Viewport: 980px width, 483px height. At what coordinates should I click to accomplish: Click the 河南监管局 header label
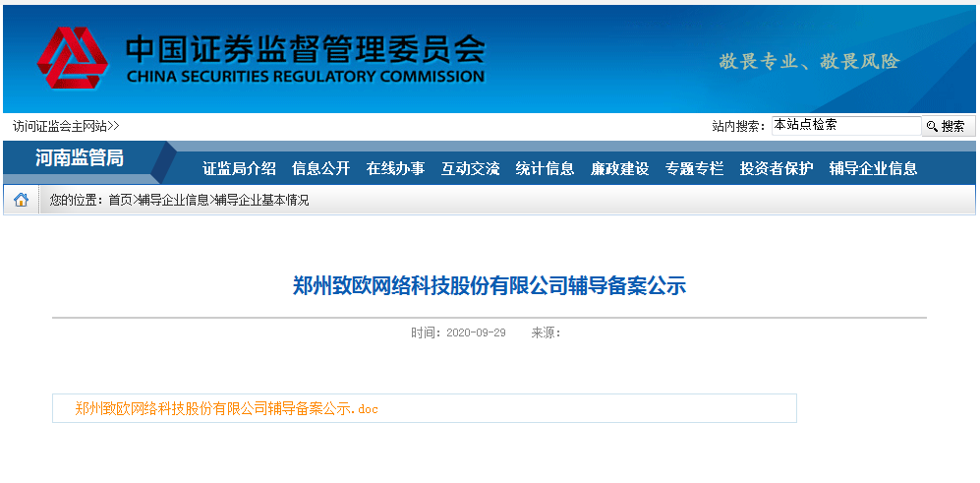pos(80,158)
